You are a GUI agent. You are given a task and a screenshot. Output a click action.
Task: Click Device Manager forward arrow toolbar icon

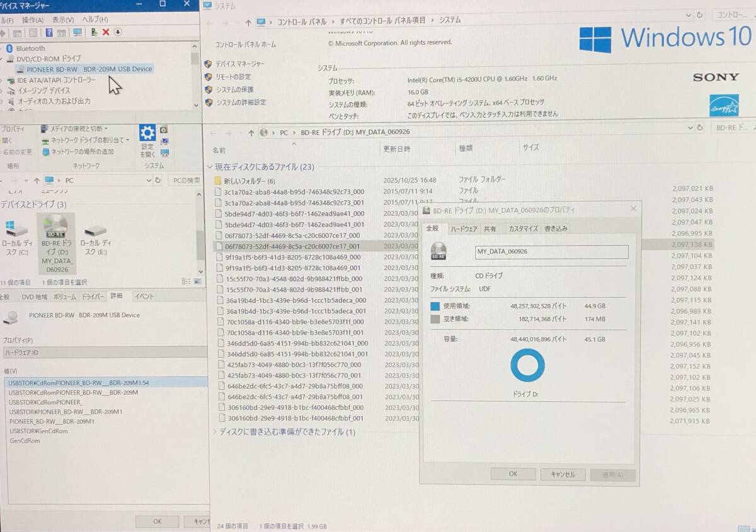(x=2, y=33)
